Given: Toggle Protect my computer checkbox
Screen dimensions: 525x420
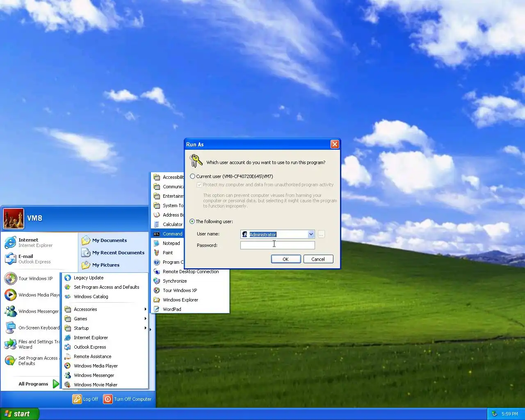Looking at the screenshot, I should tap(199, 185).
